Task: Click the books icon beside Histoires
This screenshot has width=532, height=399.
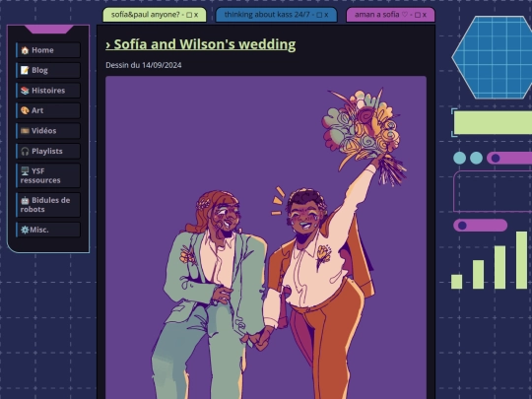Action: (x=25, y=91)
